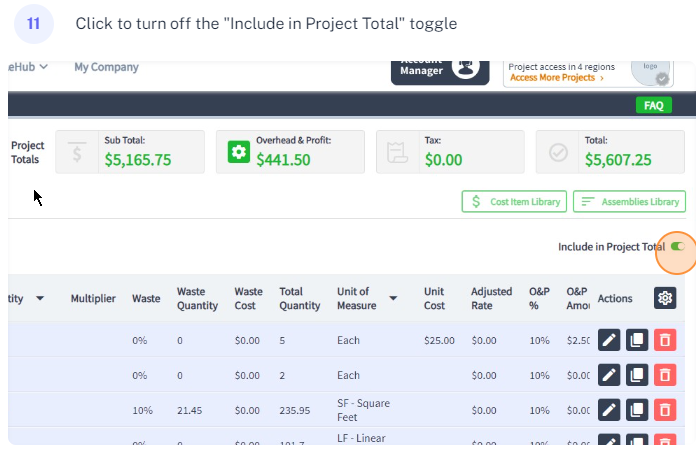Turn off Include in Project Total toggle
This screenshot has height=453, width=697.
(678, 246)
